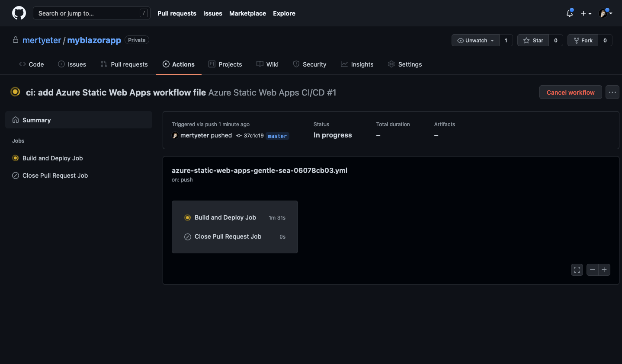622x364 pixels.
Task: Click the 'on: push' trigger text
Action: coord(182,180)
